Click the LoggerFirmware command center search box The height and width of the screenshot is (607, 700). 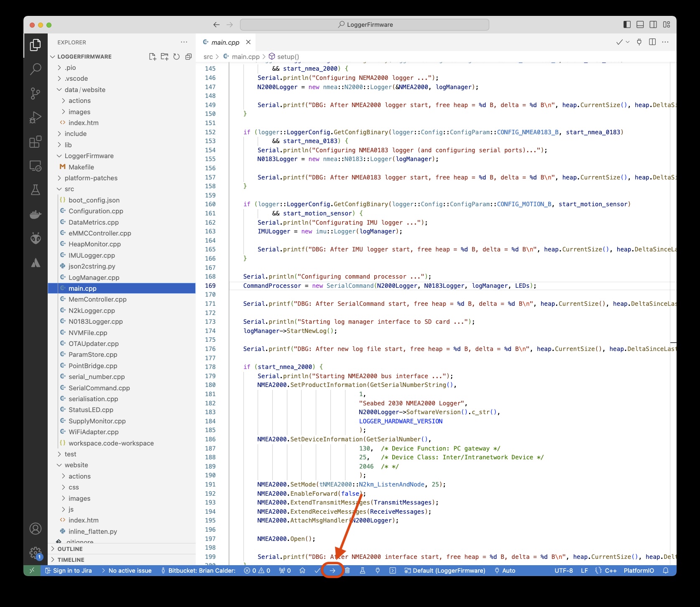(x=365, y=25)
